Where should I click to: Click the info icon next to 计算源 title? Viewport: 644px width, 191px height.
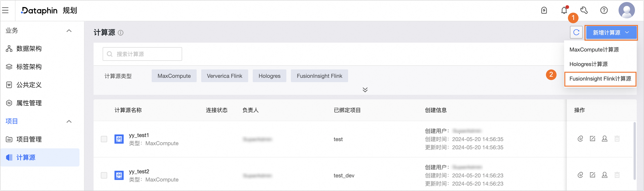point(121,33)
